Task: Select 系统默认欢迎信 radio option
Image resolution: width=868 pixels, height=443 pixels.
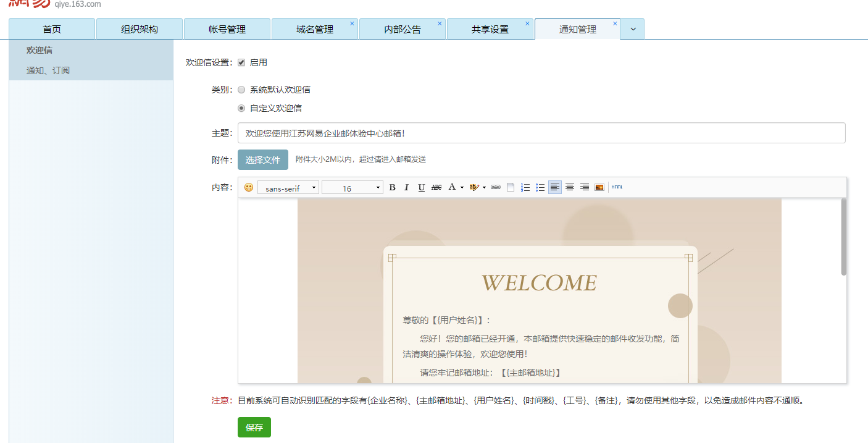Action: coord(241,90)
